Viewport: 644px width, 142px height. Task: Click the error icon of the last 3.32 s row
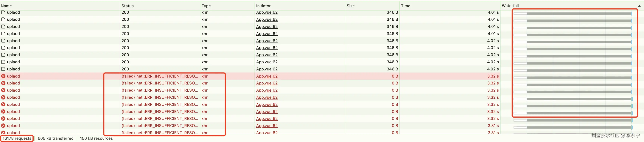[x=3, y=118]
